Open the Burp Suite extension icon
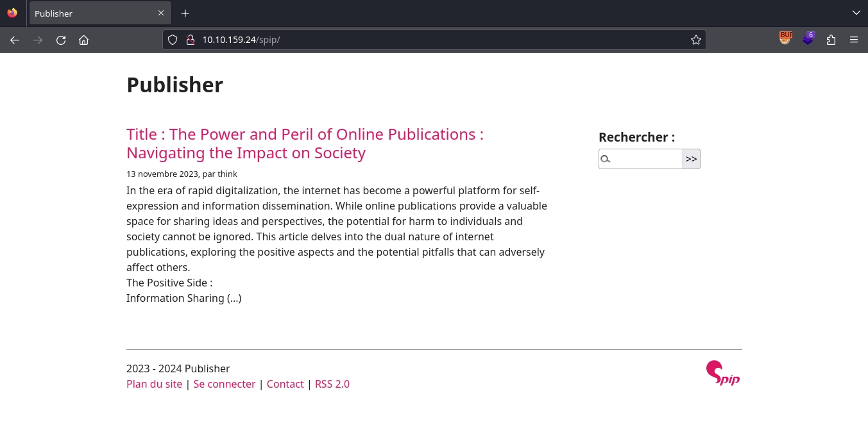This screenshot has height=430, width=868. (x=785, y=39)
